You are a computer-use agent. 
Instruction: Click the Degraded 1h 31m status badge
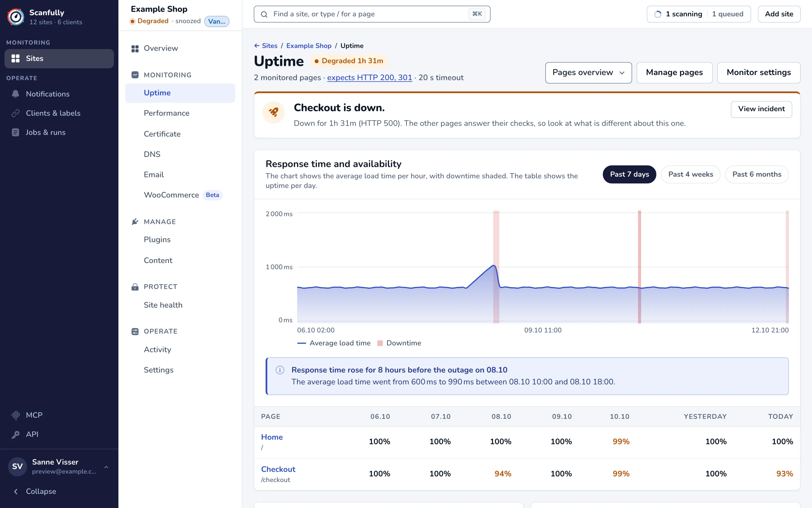[348, 61]
